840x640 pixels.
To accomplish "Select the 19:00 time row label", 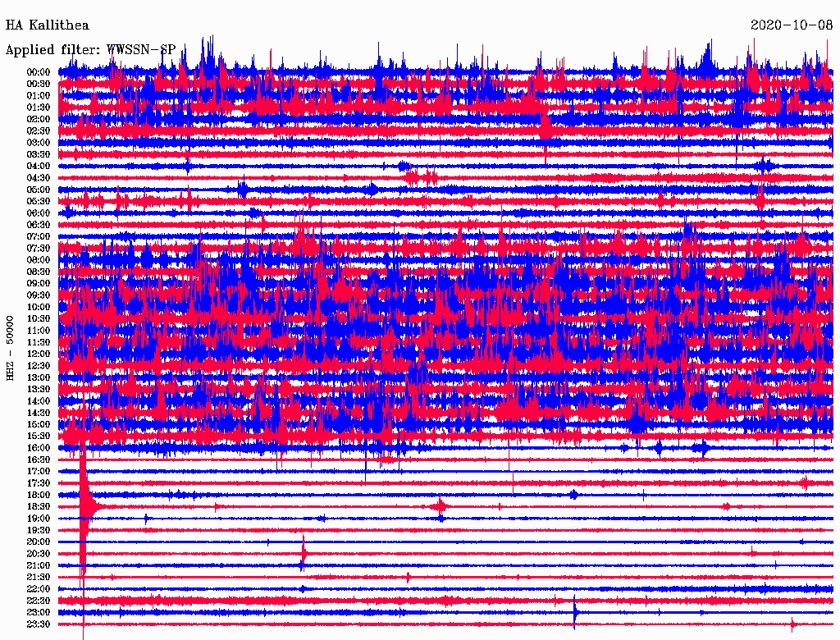I will 39,519.
